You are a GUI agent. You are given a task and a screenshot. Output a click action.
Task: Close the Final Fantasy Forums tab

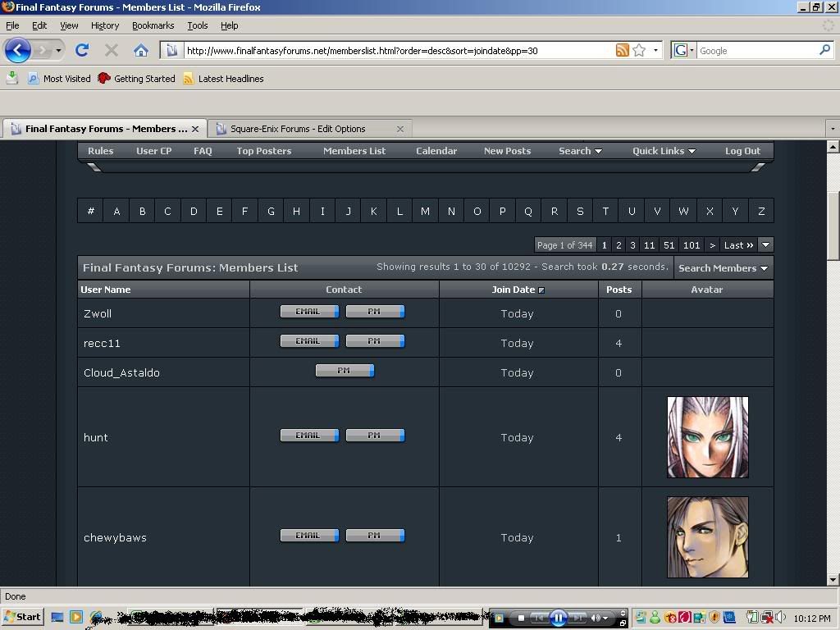[x=195, y=129]
